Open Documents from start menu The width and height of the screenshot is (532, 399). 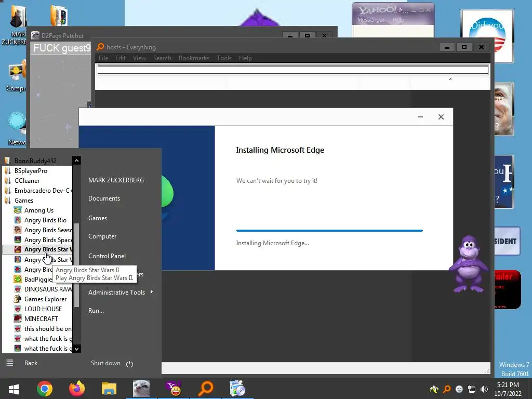tap(104, 198)
